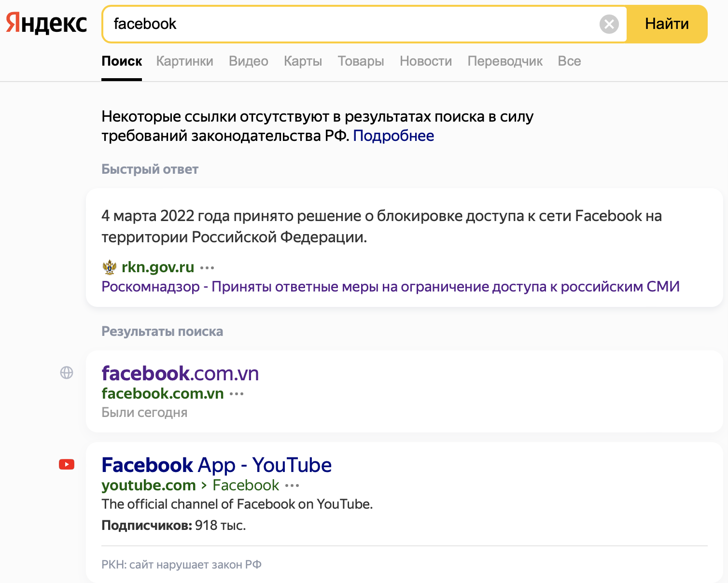The image size is (728, 583).
Task: Click the 'РКН: сайт нарушает закон РФ' notice
Action: tap(182, 565)
